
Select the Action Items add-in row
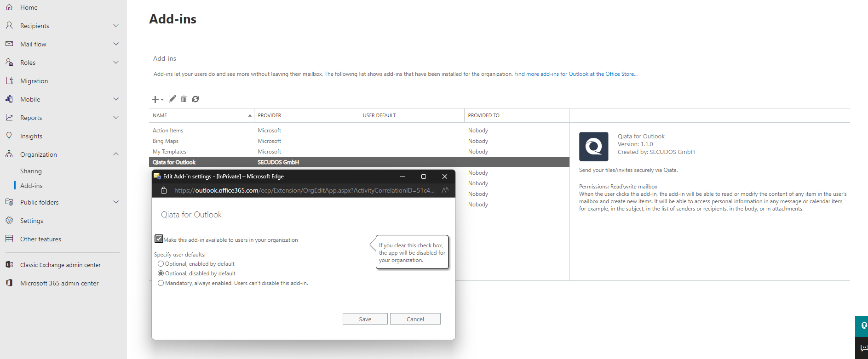[x=359, y=131]
